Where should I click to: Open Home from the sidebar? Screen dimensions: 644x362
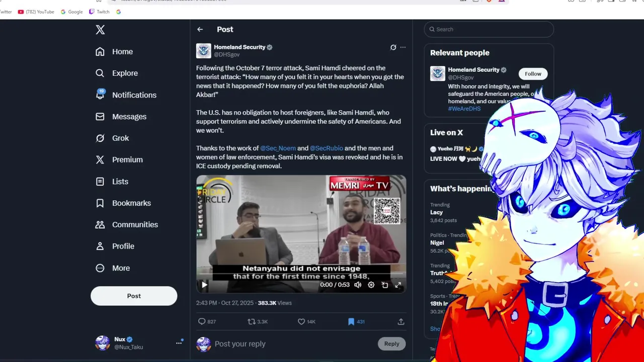[114, 52]
